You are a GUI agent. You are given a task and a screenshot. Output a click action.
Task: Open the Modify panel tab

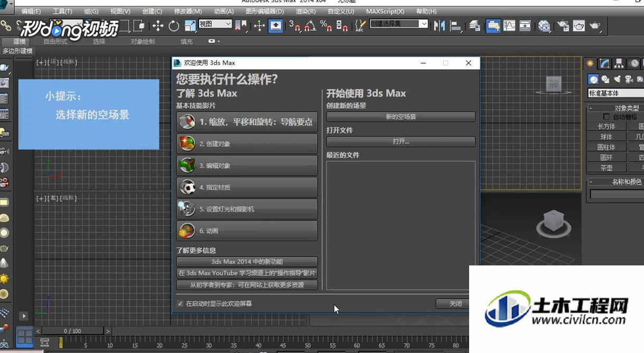click(605, 63)
